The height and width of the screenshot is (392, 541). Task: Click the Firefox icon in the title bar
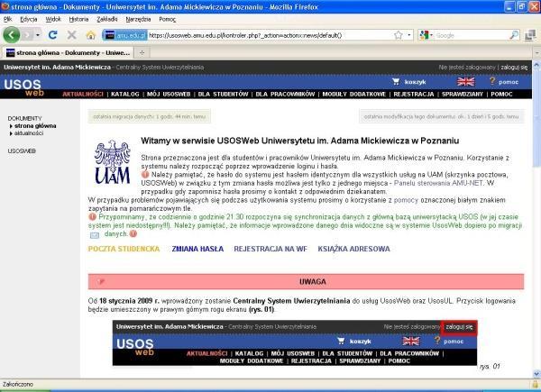click(5, 6)
